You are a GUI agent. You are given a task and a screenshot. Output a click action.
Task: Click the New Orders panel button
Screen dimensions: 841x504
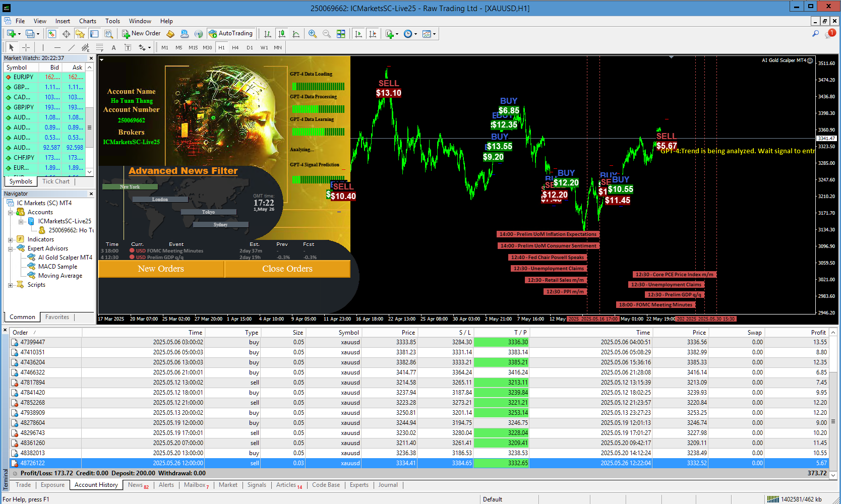pyautogui.click(x=161, y=269)
